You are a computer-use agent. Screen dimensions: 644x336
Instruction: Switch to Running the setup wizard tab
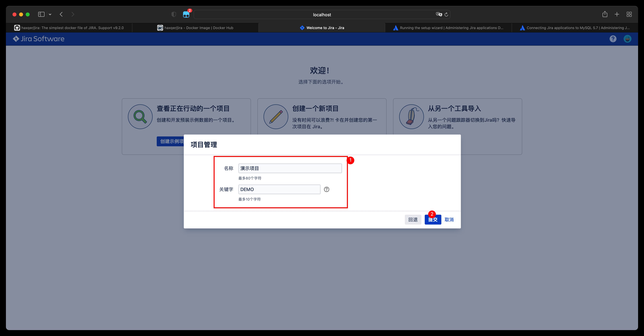click(448, 28)
